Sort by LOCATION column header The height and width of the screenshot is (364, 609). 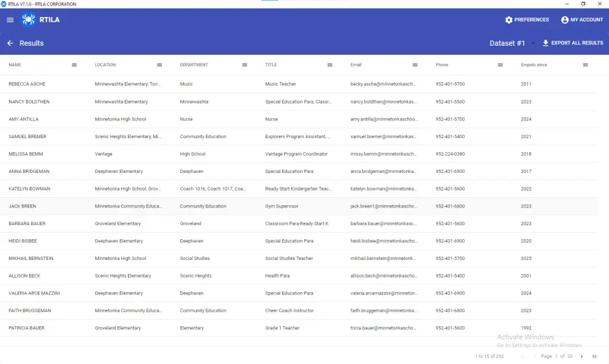coord(105,65)
